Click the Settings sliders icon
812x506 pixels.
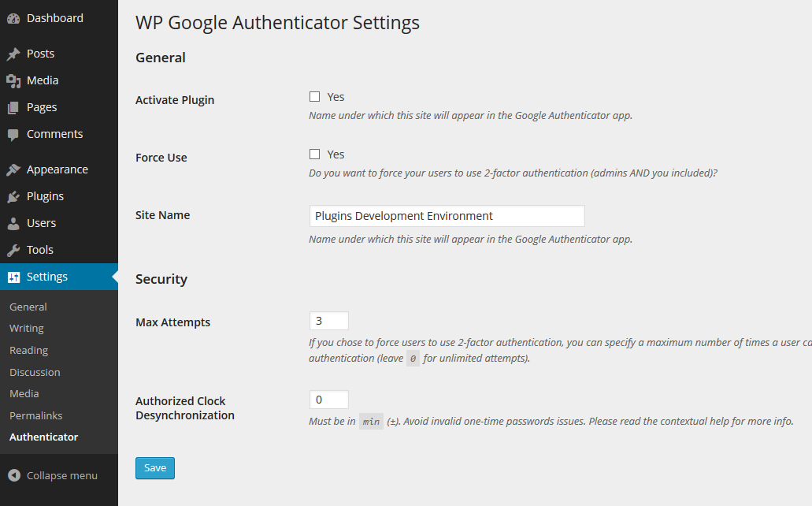coord(13,277)
